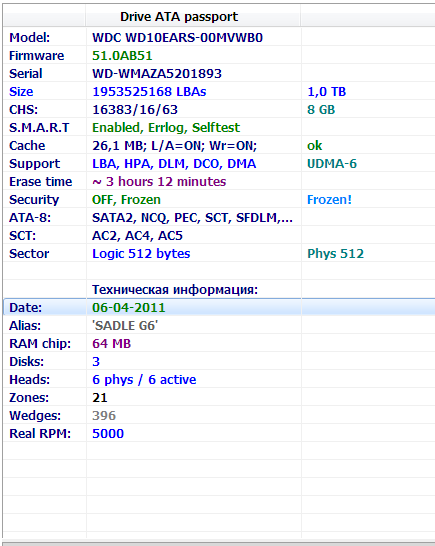Click the blue Frozen! status text
The image size is (435, 546).
click(329, 200)
